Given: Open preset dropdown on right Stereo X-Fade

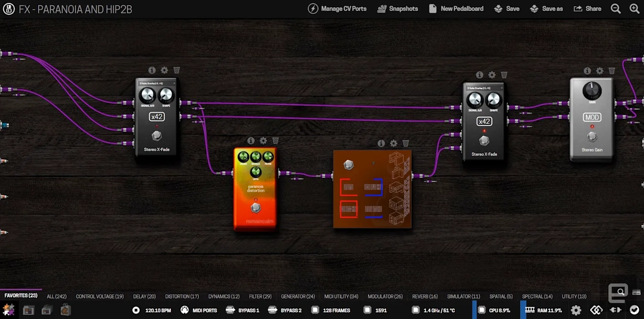Looking at the screenshot, I should [x=484, y=88].
